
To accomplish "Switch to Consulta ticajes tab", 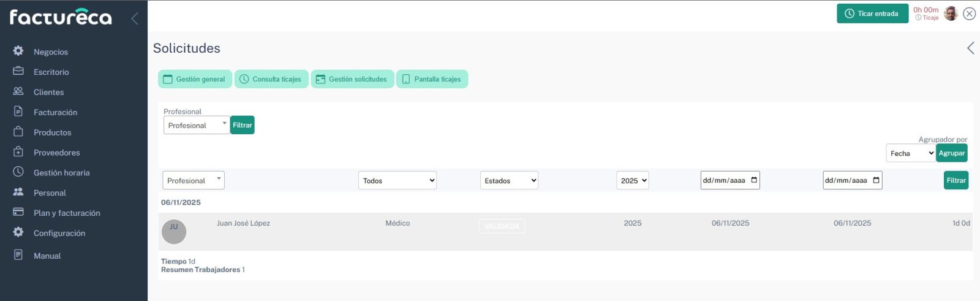I will (x=271, y=79).
